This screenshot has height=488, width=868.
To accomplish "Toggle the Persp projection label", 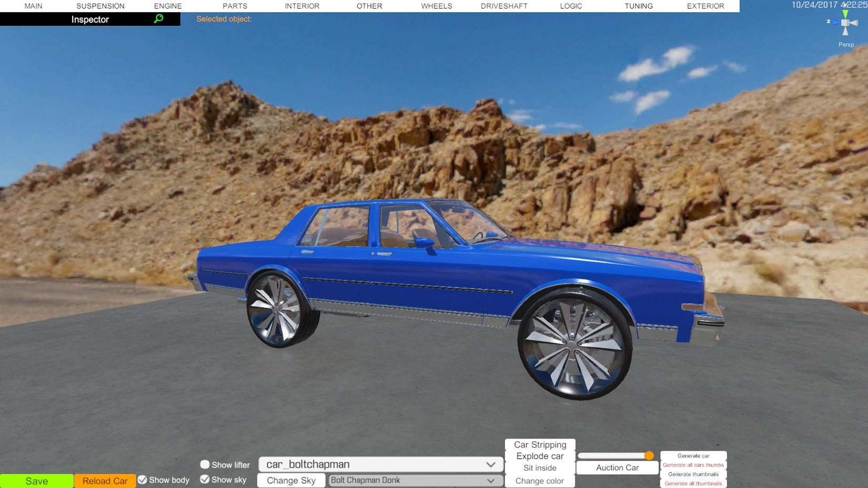I will click(x=846, y=45).
